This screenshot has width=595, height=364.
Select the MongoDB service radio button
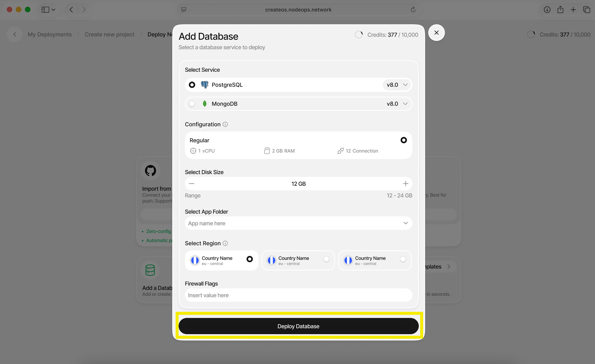(192, 104)
